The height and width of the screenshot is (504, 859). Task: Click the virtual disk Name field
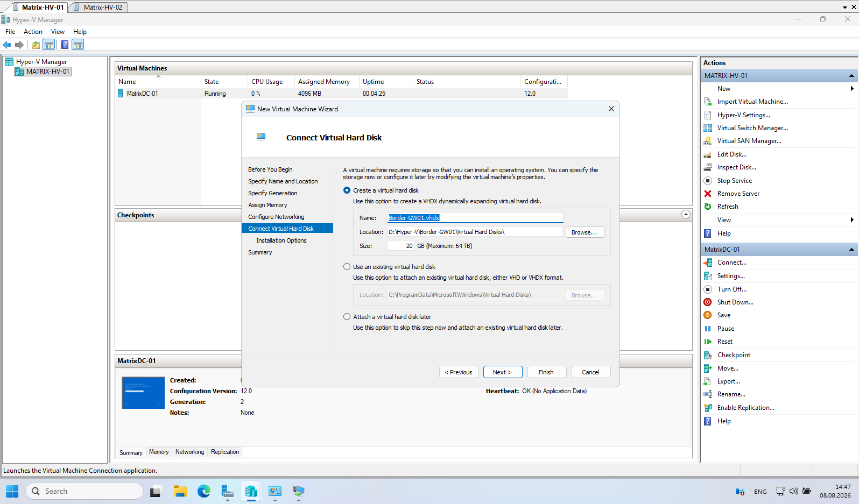[475, 218]
